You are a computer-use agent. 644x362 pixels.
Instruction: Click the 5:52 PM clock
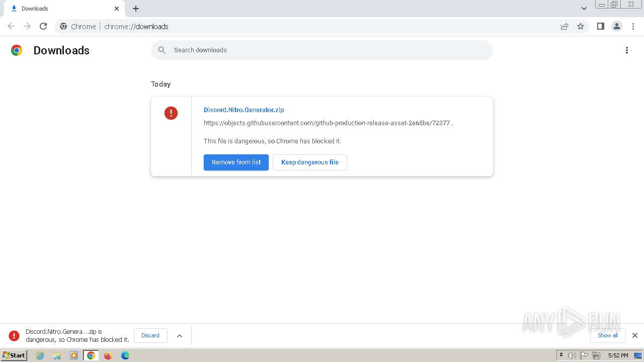[x=618, y=355]
